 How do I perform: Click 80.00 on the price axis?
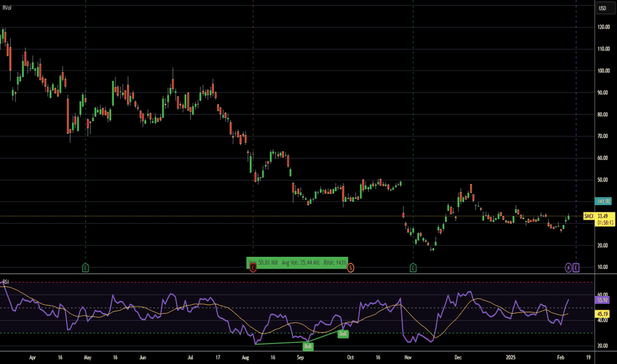click(602, 115)
